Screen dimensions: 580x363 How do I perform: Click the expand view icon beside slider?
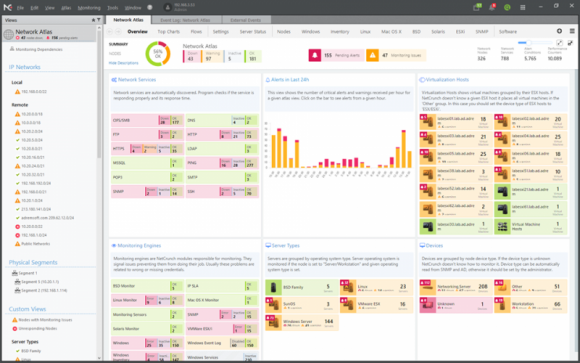tap(560, 43)
